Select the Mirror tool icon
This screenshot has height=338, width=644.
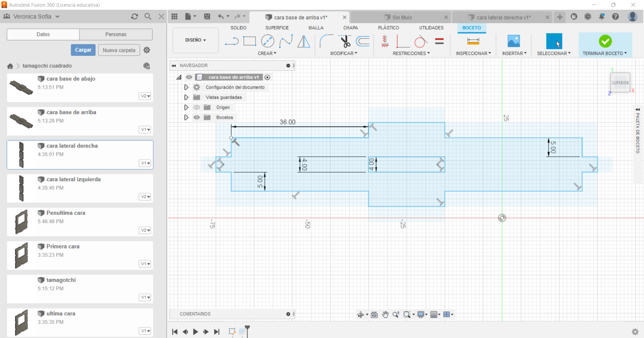click(304, 41)
